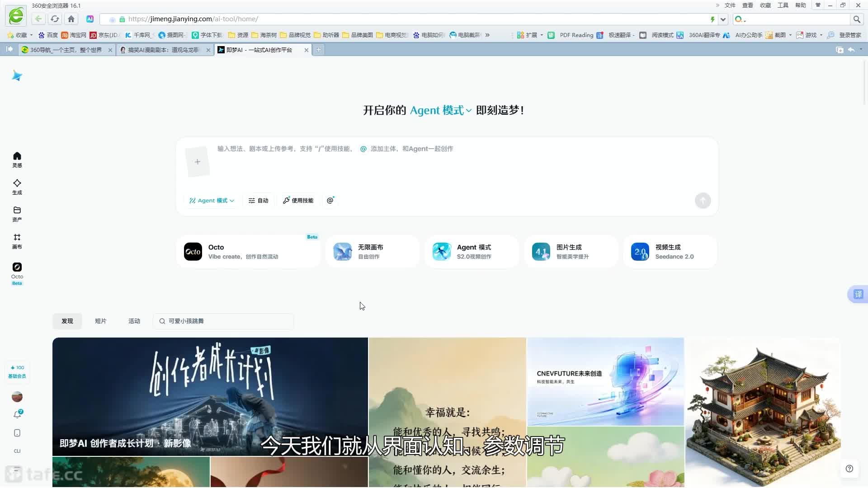
Task: Expand the bookmarks overflow chevron
Action: click(x=487, y=35)
